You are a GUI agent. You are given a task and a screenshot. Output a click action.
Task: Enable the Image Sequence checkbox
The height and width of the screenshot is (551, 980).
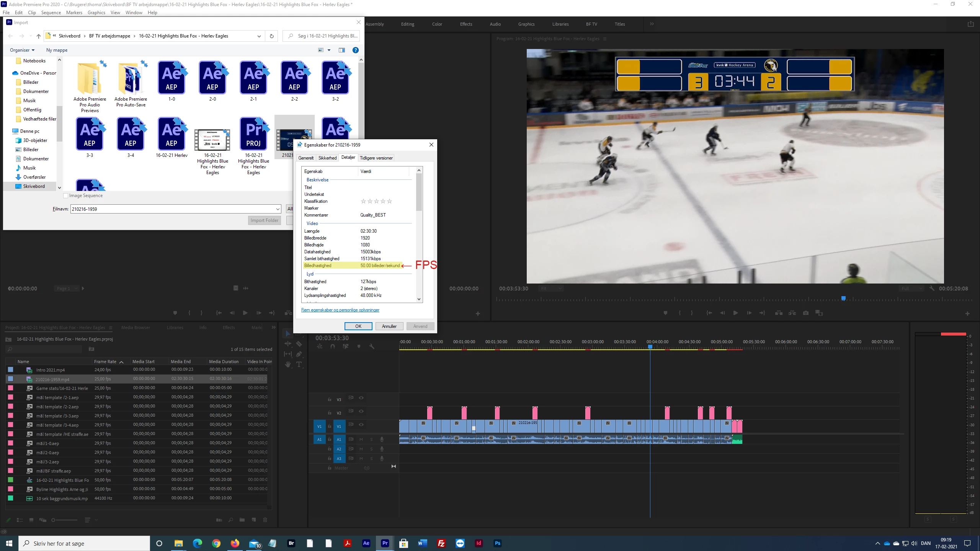(x=65, y=196)
